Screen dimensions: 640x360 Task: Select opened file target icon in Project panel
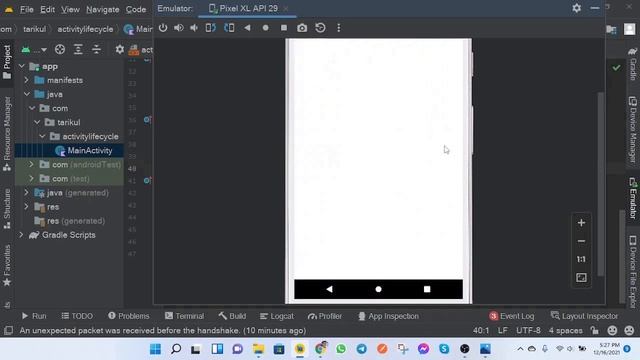pos(60,49)
